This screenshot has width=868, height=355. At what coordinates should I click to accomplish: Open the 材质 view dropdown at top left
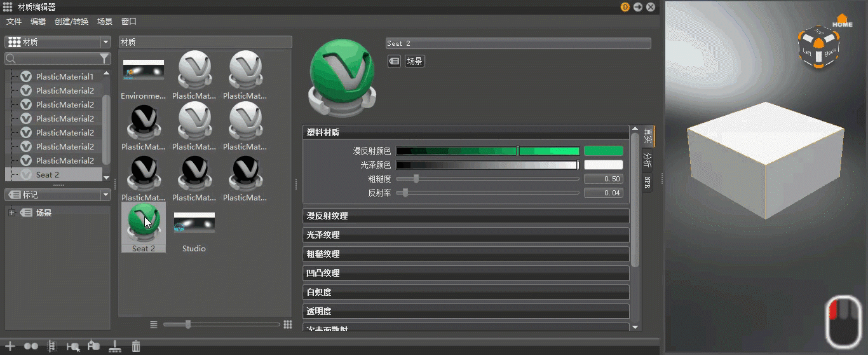[x=58, y=42]
